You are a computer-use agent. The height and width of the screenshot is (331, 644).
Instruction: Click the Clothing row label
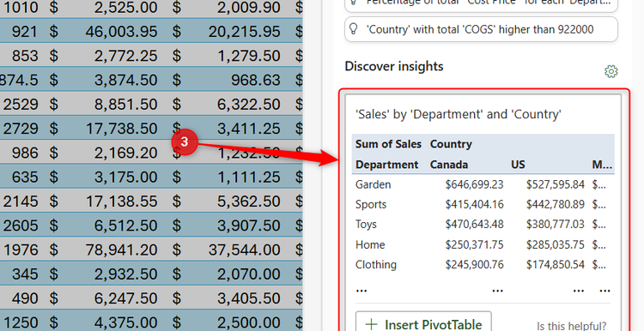[x=376, y=265]
